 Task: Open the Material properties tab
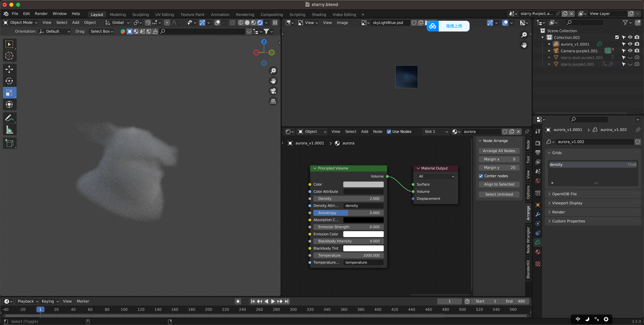pyautogui.click(x=538, y=252)
